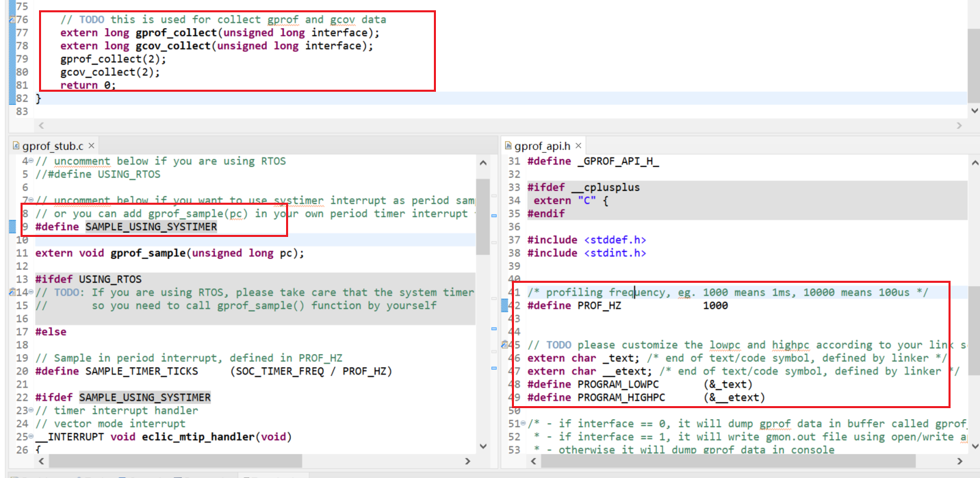
Task: Collapse the comment fold at line 4
Action: pos(31,162)
